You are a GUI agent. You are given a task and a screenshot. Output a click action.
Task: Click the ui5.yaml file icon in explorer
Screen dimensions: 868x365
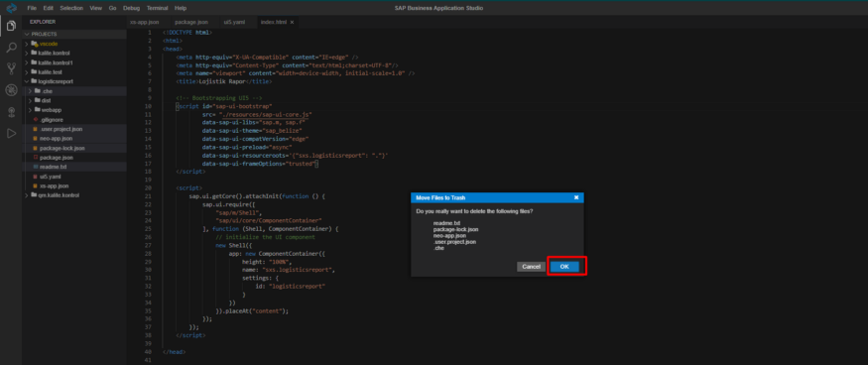pos(36,177)
